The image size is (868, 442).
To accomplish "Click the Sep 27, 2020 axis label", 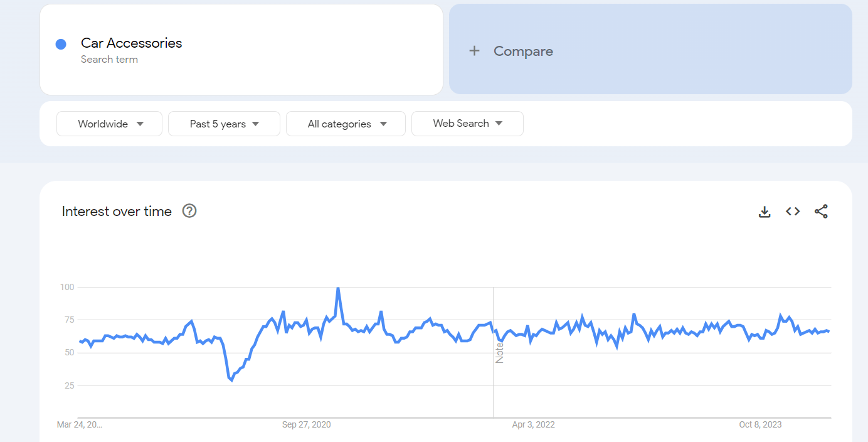I will tap(307, 425).
